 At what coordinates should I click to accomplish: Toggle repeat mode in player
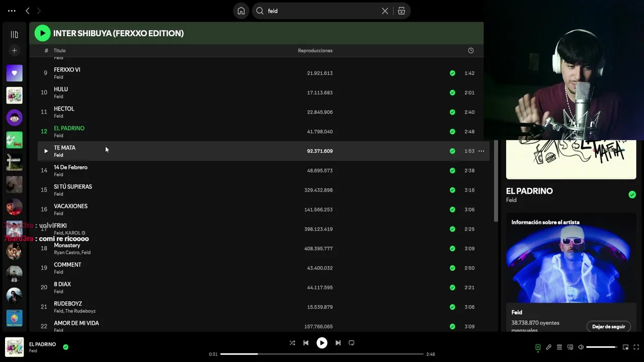352,343
